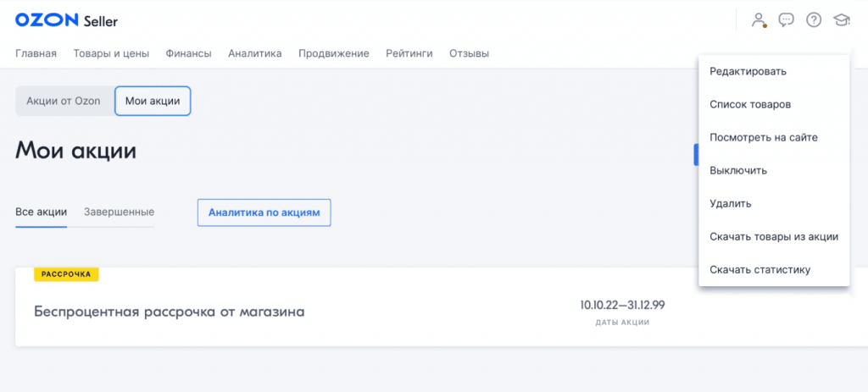Choose Выключить in the dropdown menu
This screenshot has height=392, width=868.
pyautogui.click(x=738, y=170)
